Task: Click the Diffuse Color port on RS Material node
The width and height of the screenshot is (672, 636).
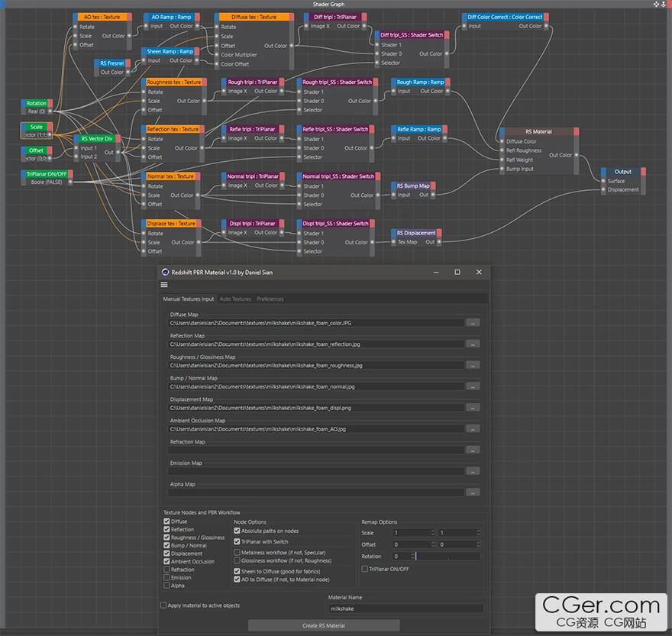Action: 502,141
